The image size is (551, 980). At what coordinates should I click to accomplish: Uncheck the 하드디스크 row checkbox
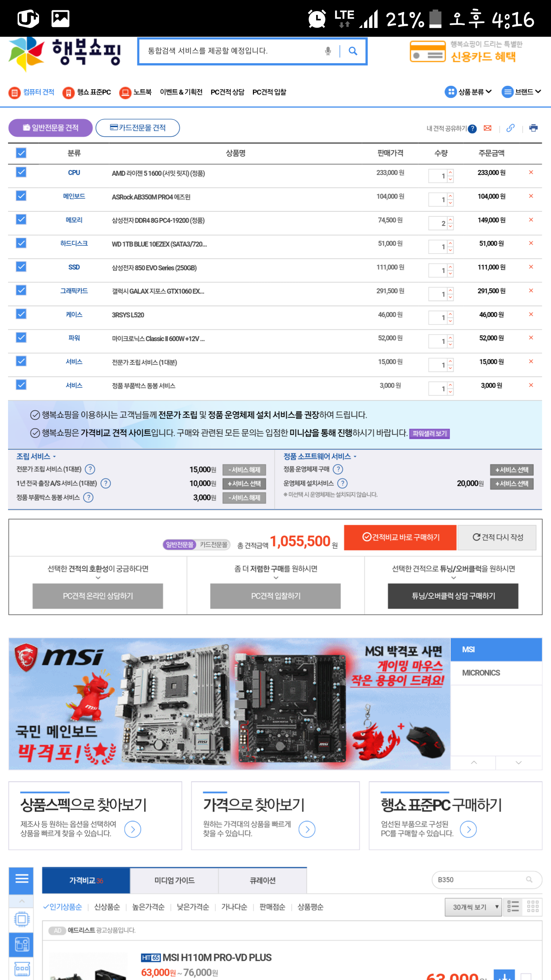[21, 243]
